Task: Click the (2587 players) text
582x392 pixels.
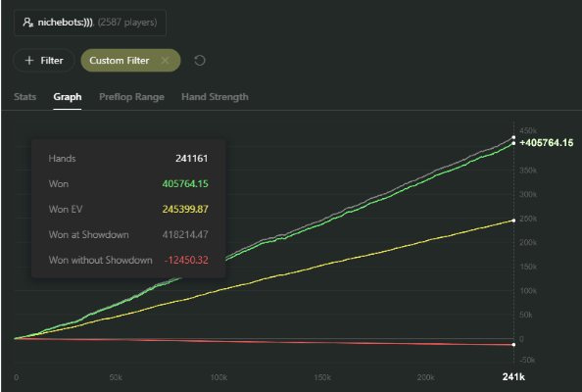Action: tap(127, 23)
